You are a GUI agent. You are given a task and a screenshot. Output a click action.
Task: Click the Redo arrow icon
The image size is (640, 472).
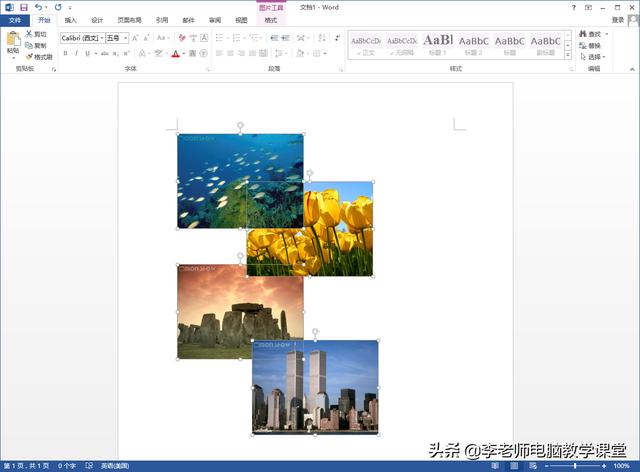pyautogui.click(x=58, y=7)
